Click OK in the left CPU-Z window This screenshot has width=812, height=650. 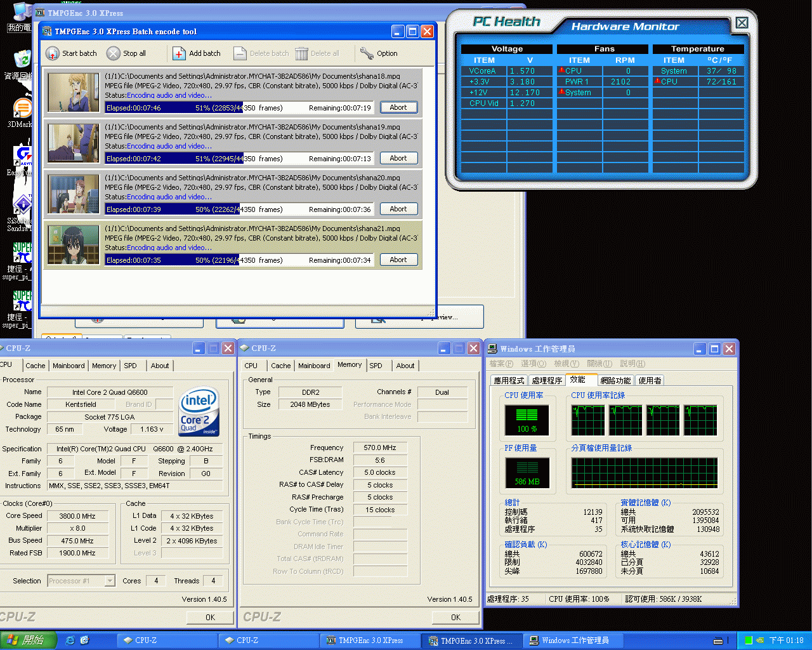pos(210,617)
